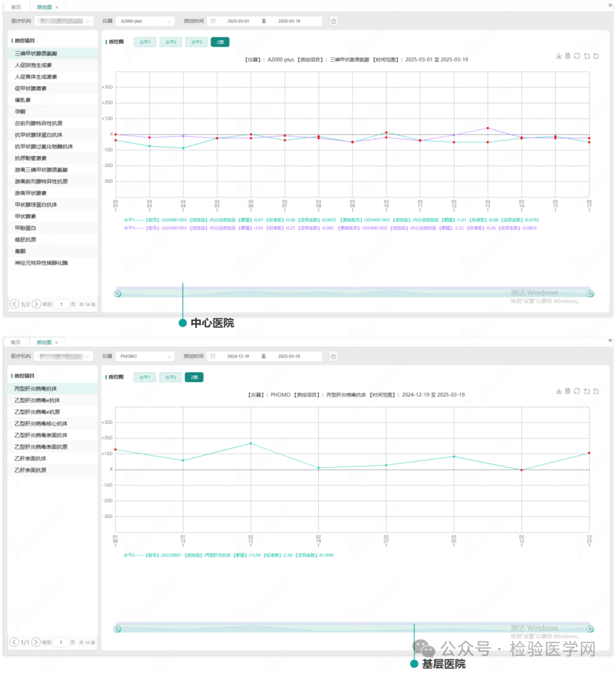Select 质控图 tab in A2000 plus window
The image size is (616, 674).
pos(44,7)
